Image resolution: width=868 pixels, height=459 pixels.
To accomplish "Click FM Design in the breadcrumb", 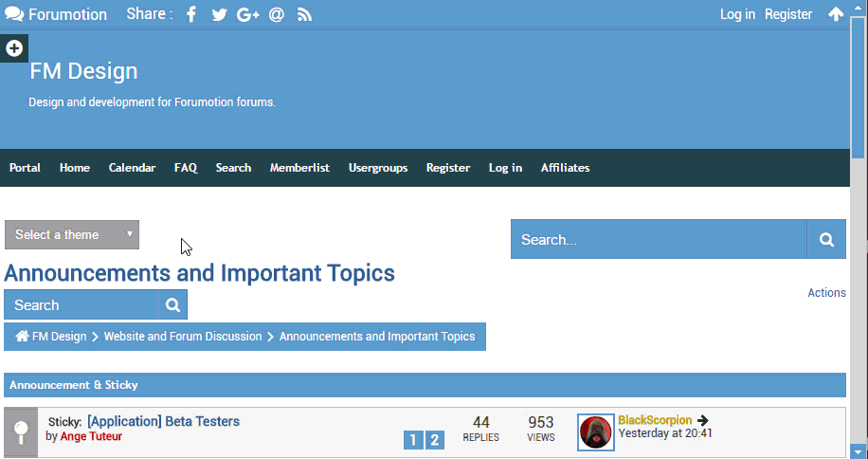I will click(60, 336).
